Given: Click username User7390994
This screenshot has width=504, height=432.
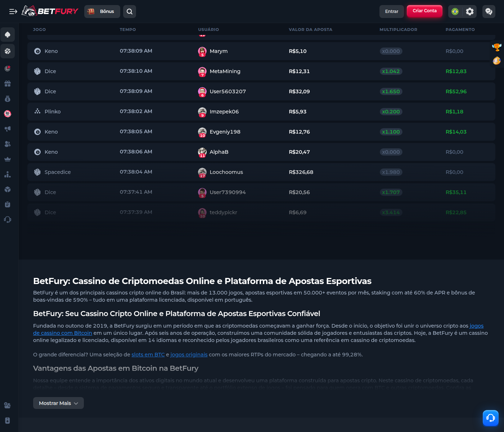Looking at the screenshot, I should pos(228,192).
